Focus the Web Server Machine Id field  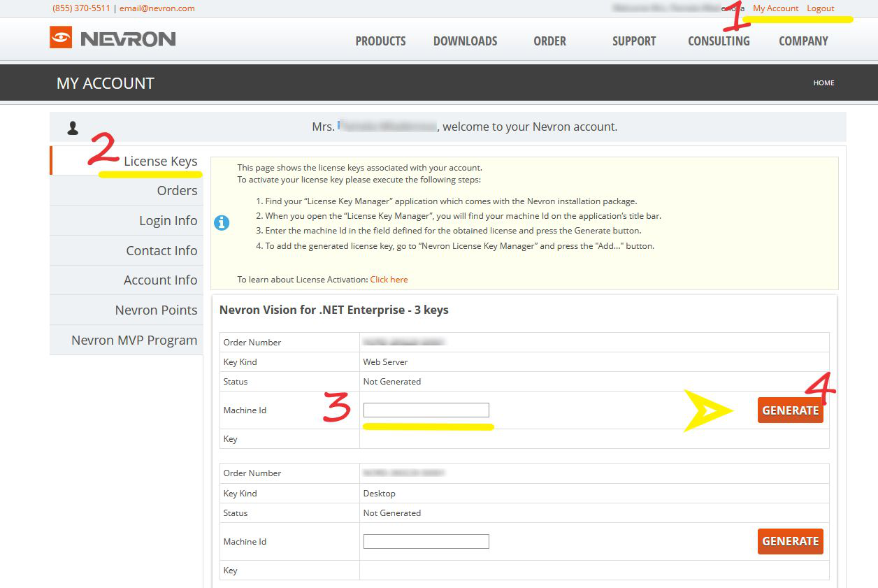click(x=426, y=410)
